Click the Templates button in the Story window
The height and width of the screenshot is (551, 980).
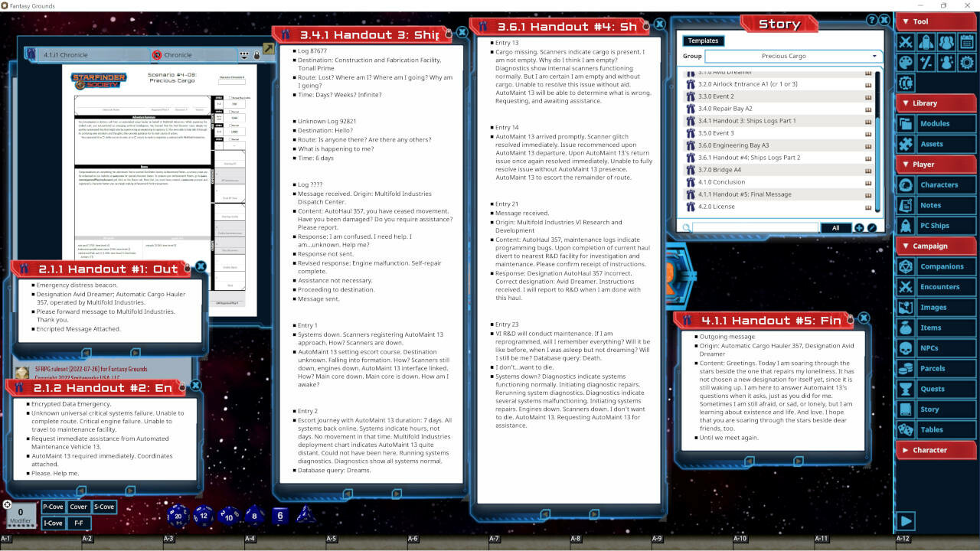703,41
